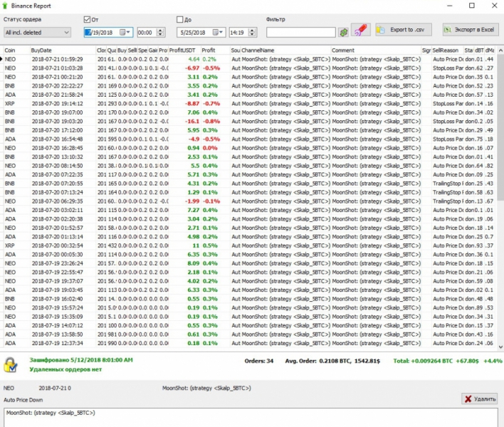Open calendar dropdown of 7/19/2018 date field
The height and width of the screenshot is (427, 504).
click(x=125, y=33)
